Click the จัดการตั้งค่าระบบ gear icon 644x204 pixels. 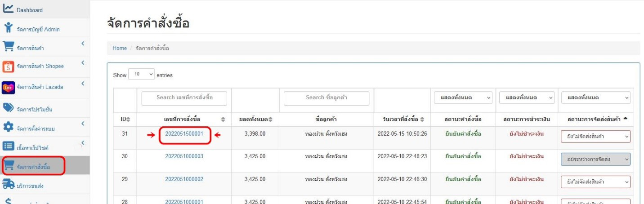tap(9, 128)
